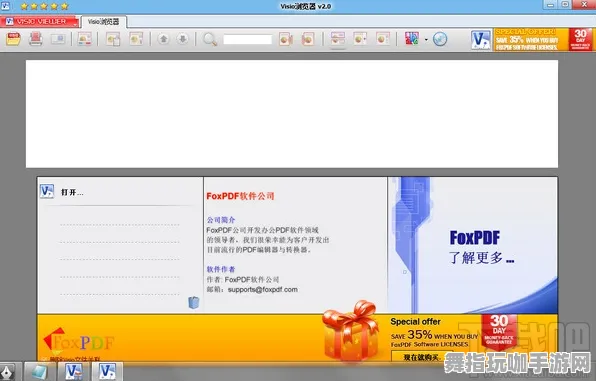The height and width of the screenshot is (381, 596).
Task: Click the toolbar search text field
Action: (x=247, y=39)
